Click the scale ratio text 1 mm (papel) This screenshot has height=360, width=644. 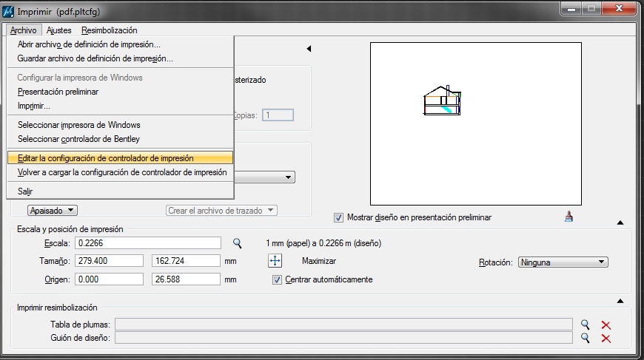(x=323, y=243)
